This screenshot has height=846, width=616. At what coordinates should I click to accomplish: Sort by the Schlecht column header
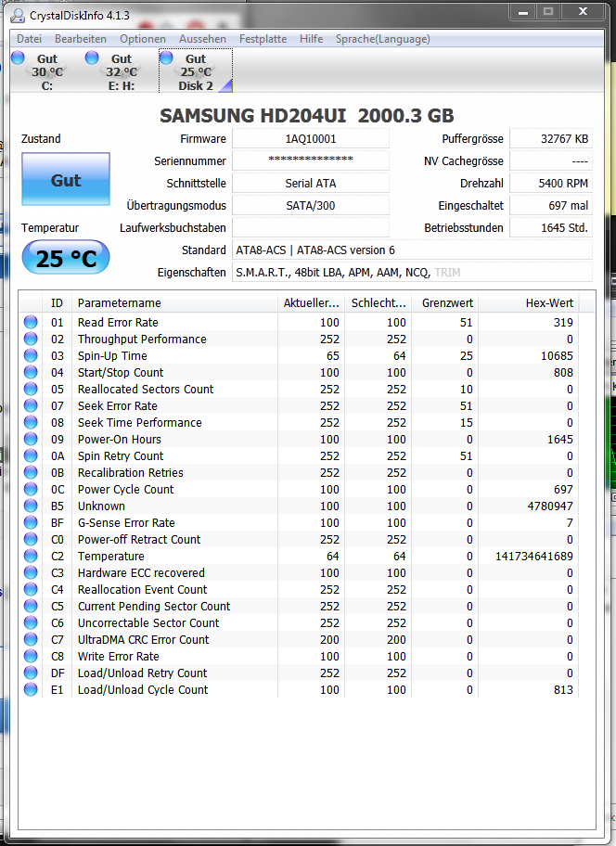pos(379,303)
